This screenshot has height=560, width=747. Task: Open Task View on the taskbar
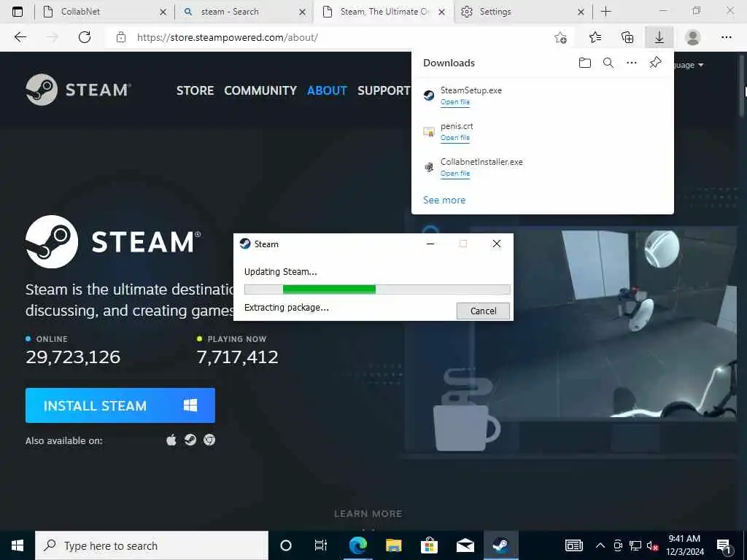point(321,545)
